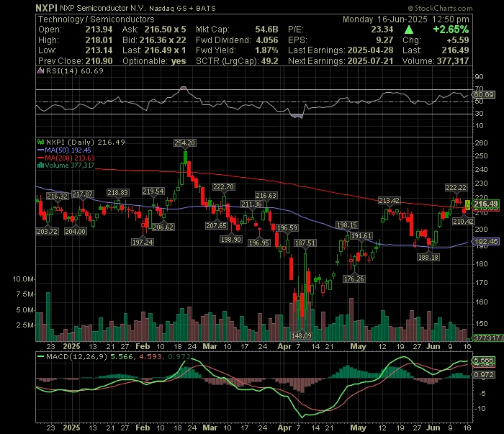
Task: Click the Open value 213.94
Action: click(99, 30)
